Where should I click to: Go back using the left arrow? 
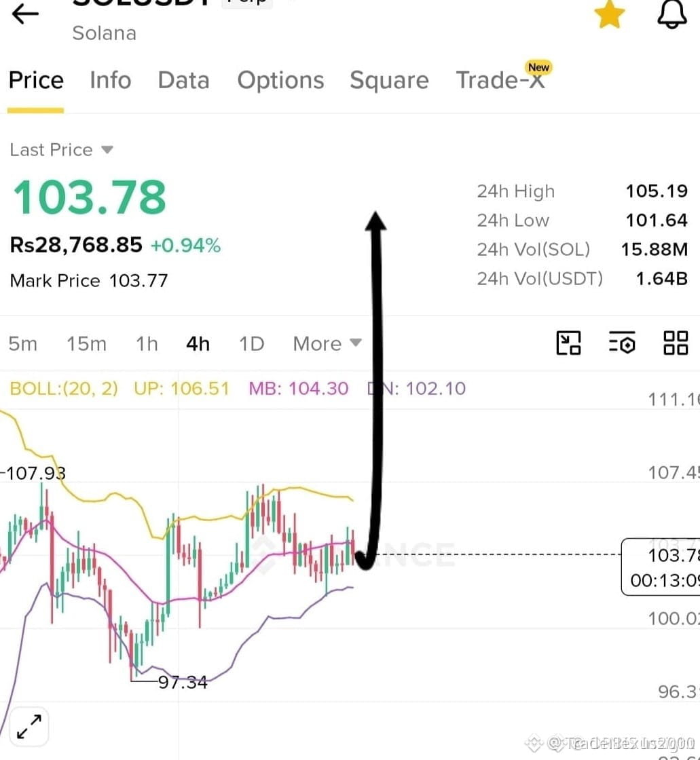(25, 14)
